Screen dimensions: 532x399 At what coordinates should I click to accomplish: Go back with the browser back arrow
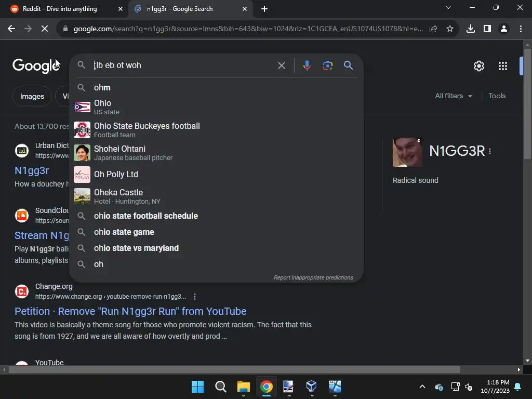click(x=11, y=29)
